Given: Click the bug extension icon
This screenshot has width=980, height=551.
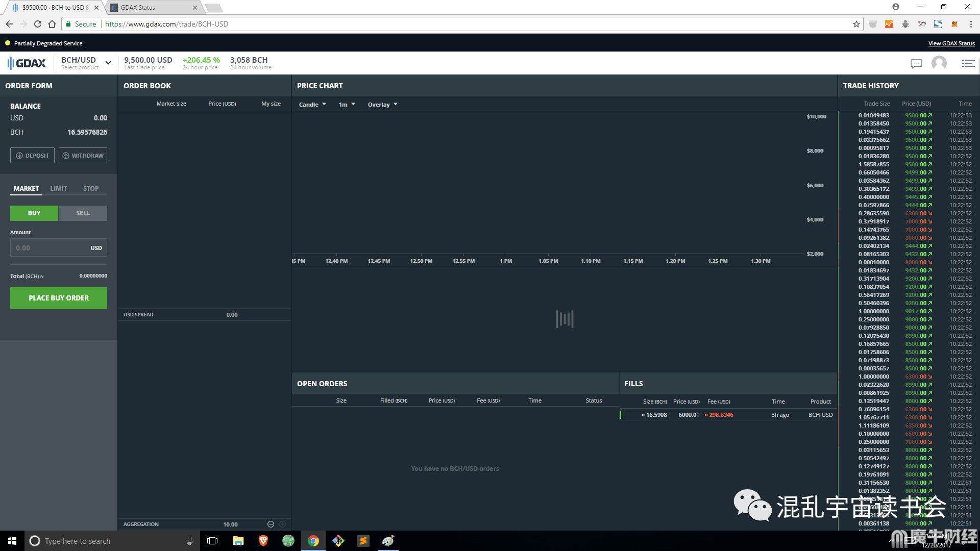Looking at the screenshot, I should [905, 24].
